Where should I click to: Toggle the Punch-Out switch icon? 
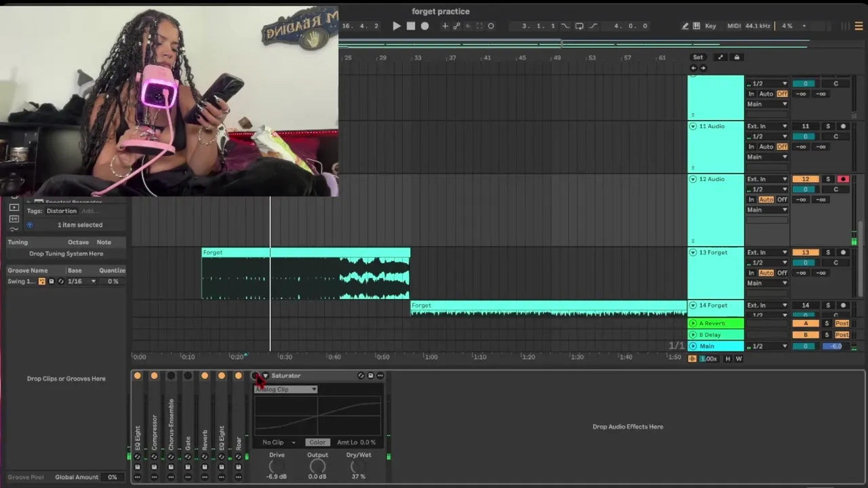click(593, 26)
